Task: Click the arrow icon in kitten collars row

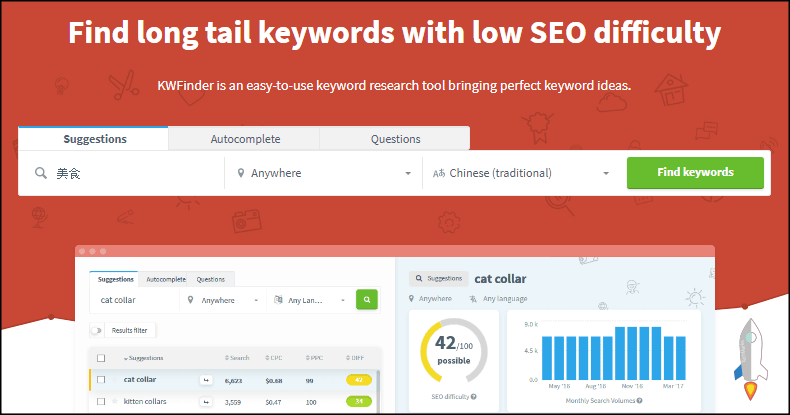Action: tap(206, 402)
